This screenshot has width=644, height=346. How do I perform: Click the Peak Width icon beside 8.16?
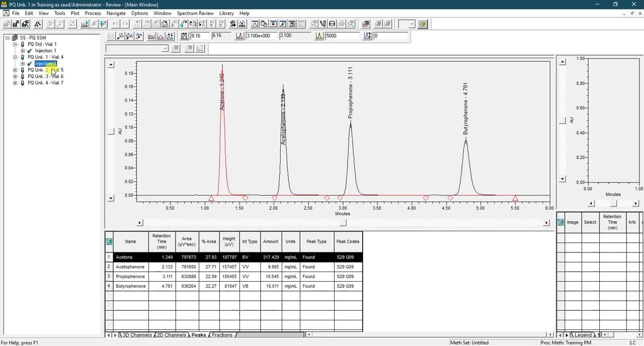[x=184, y=36]
